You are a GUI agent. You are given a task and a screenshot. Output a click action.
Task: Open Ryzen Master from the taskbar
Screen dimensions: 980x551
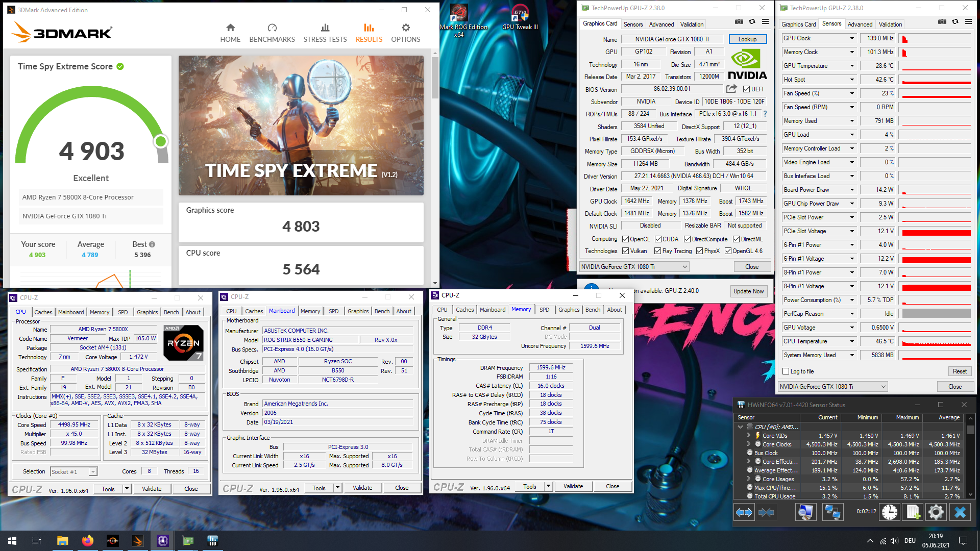tap(113, 540)
